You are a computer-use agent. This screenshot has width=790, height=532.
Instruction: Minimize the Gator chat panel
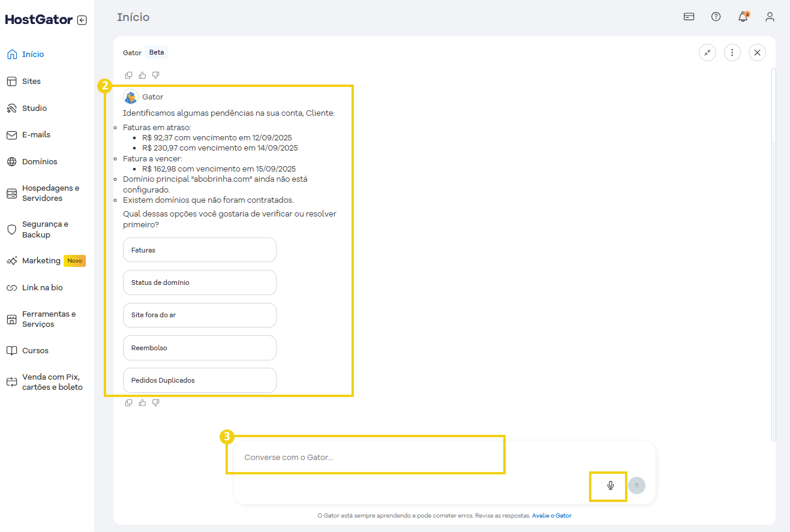(708, 53)
